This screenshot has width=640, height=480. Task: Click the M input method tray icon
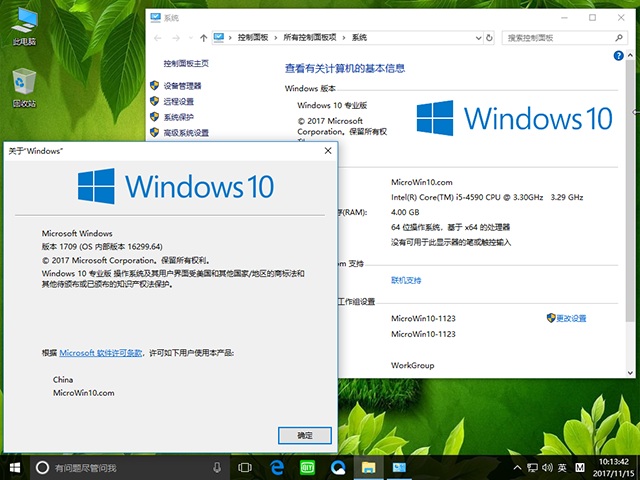click(580, 468)
